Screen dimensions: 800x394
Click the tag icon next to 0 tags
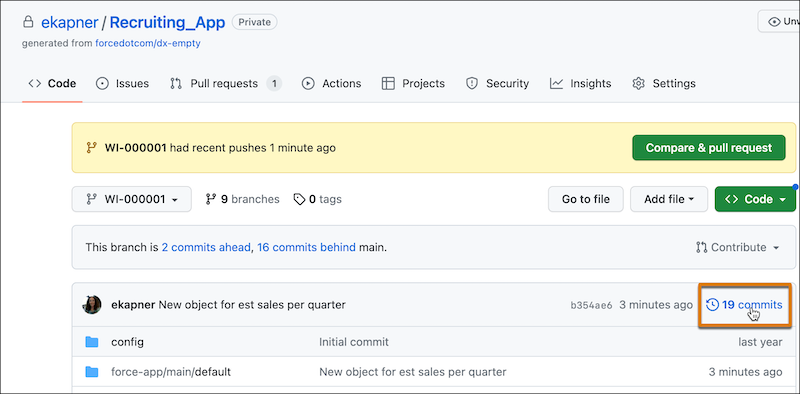pyautogui.click(x=299, y=199)
